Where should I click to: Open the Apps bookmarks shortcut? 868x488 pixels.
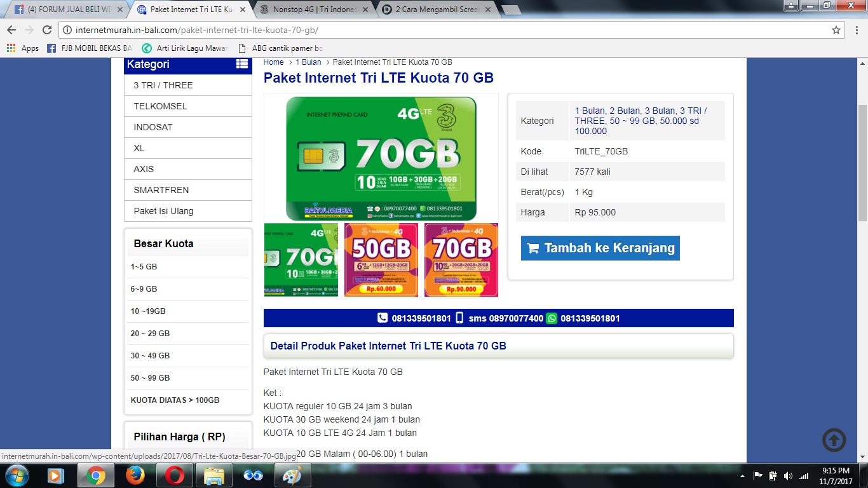pos(23,48)
